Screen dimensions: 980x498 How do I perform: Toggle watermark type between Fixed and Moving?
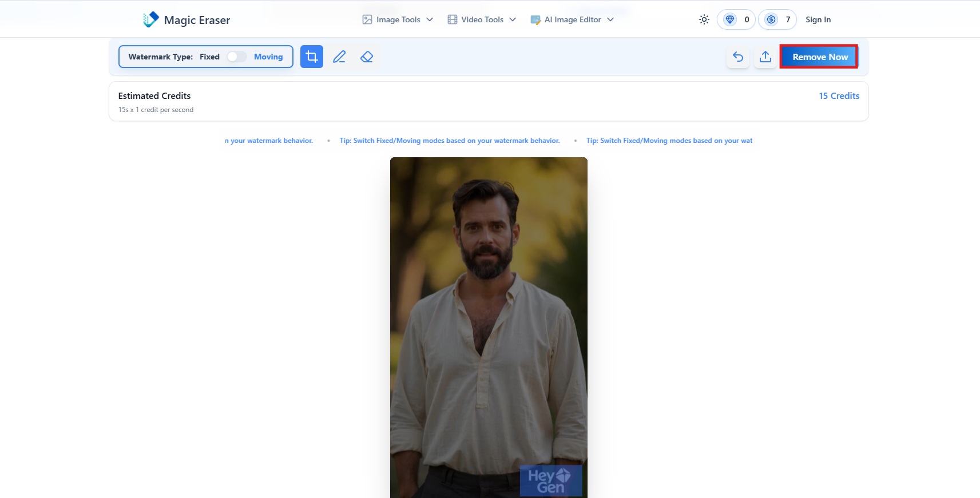click(x=237, y=57)
